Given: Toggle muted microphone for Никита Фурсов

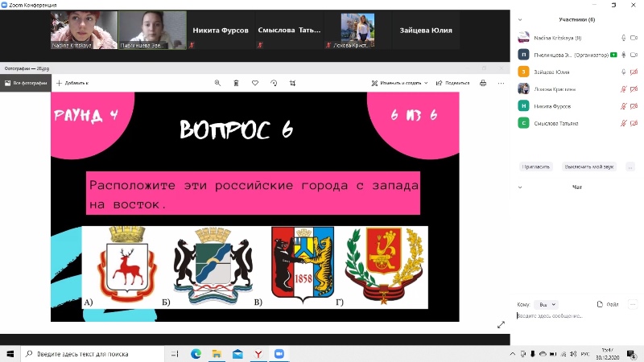Looking at the screenshot, I should click(623, 106).
